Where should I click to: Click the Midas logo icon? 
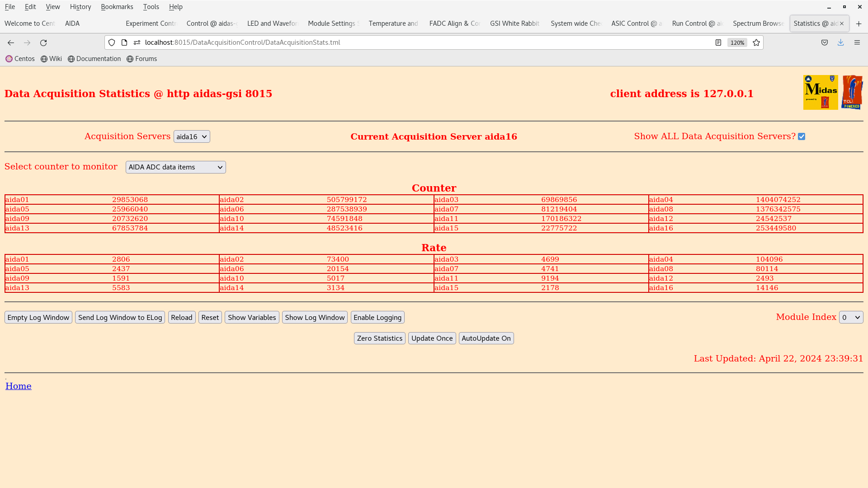tap(820, 93)
